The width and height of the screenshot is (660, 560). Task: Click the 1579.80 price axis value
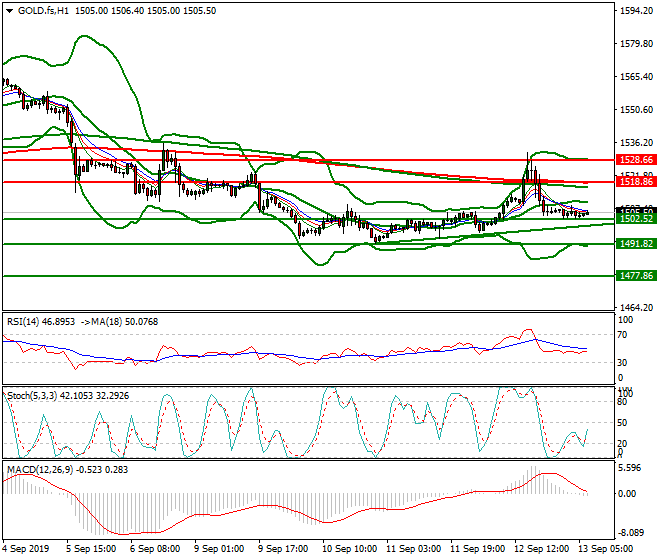[x=637, y=44]
